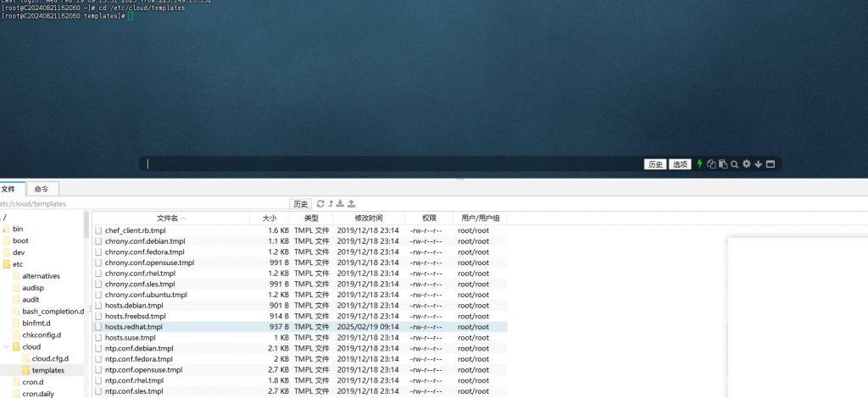Click file icon of hosts.suse.tmpl
The width and height of the screenshot is (868, 398).
click(98, 338)
